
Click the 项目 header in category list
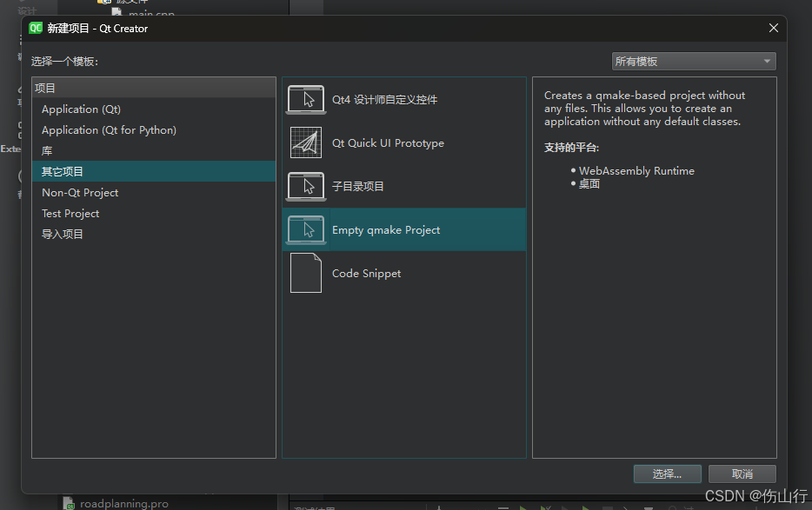(x=154, y=88)
